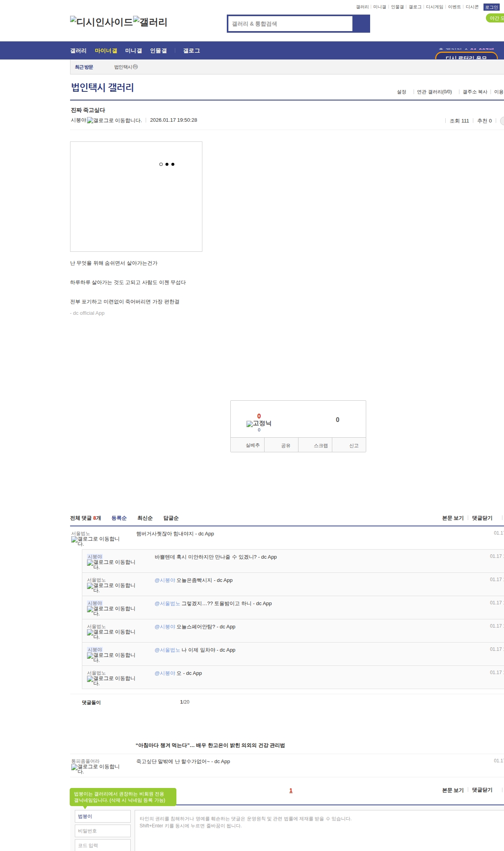Open the gallery 설정 settings link
This screenshot has height=851, width=504.
(402, 92)
